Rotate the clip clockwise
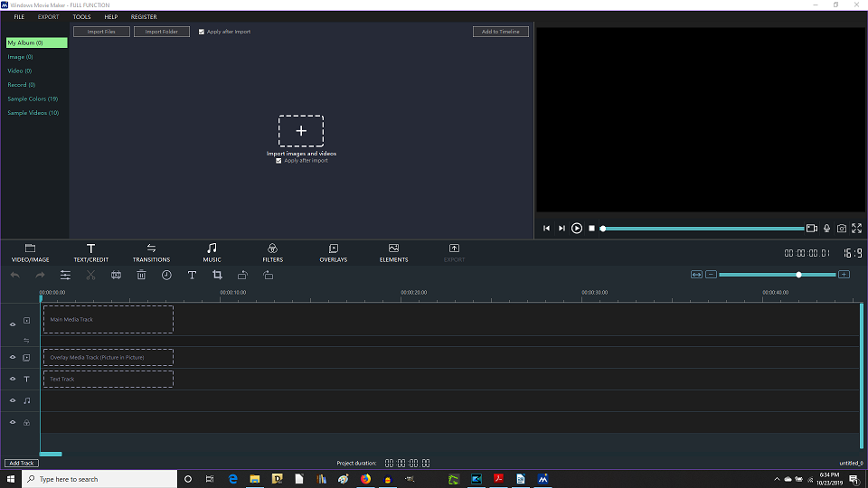Viewport: 868px width, 488px height. (x=268, y=275)
